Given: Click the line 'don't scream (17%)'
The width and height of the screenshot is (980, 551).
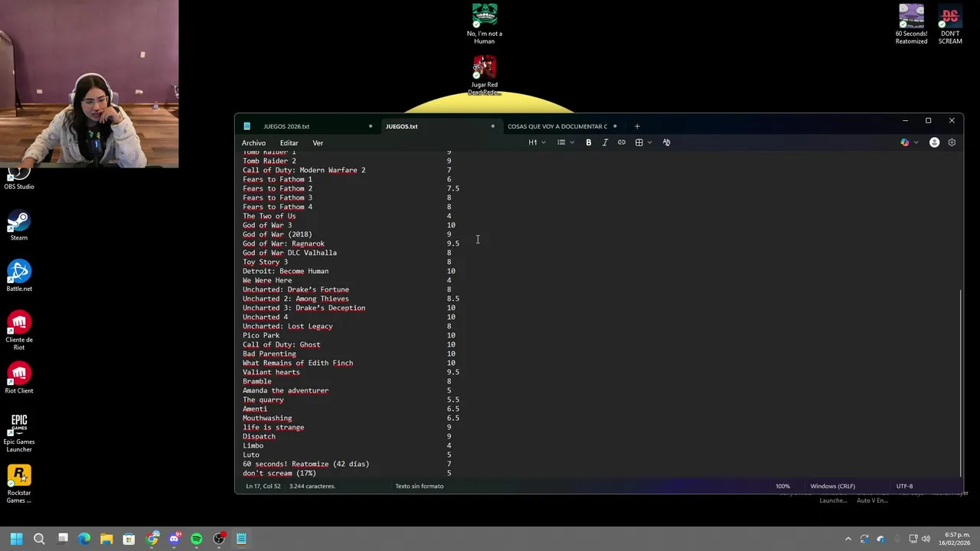Looking at the screenshot, I should [x=279, y=473].
